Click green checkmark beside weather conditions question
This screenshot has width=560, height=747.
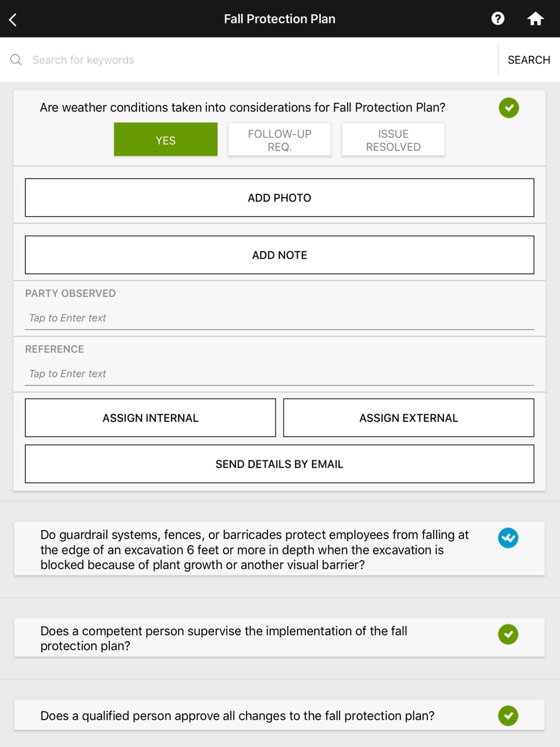[x=508, y=108]
